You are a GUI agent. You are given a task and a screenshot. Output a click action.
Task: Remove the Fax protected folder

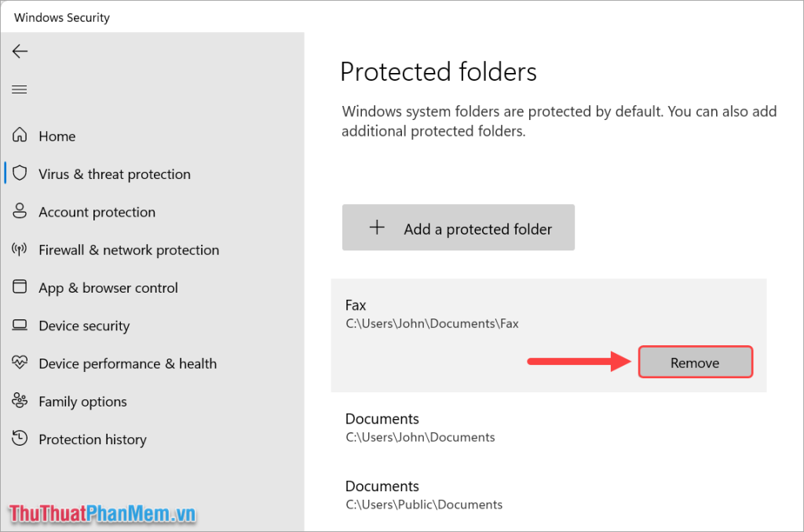click(x=696, y=363)
